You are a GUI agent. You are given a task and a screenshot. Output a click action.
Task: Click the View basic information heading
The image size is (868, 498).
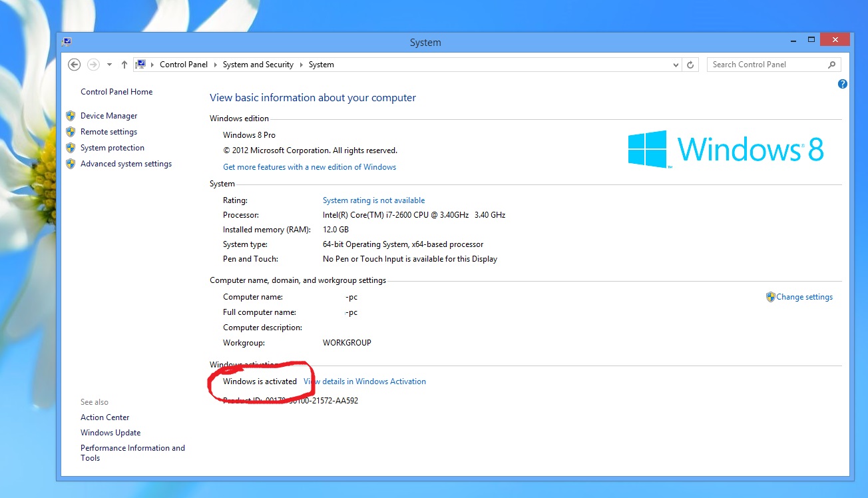(313, 98)
